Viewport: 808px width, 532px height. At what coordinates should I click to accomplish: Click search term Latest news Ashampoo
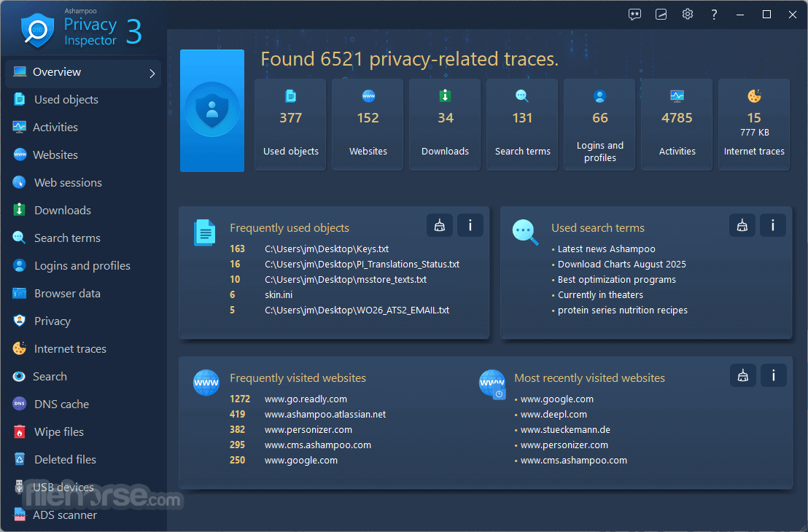pyautogui.click(x=607, y=249)
